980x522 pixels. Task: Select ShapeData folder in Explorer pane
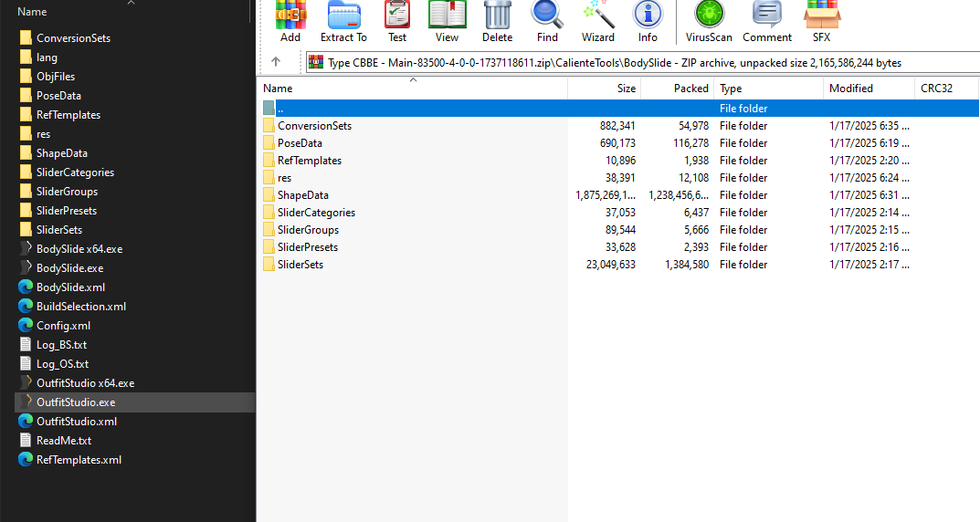(62, 153)
